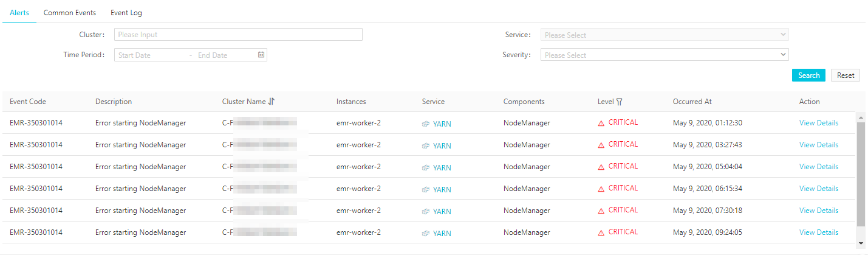Click the scrollbar down arrow in table
This screenshot has height=255, width=868.
click(860, 243)
